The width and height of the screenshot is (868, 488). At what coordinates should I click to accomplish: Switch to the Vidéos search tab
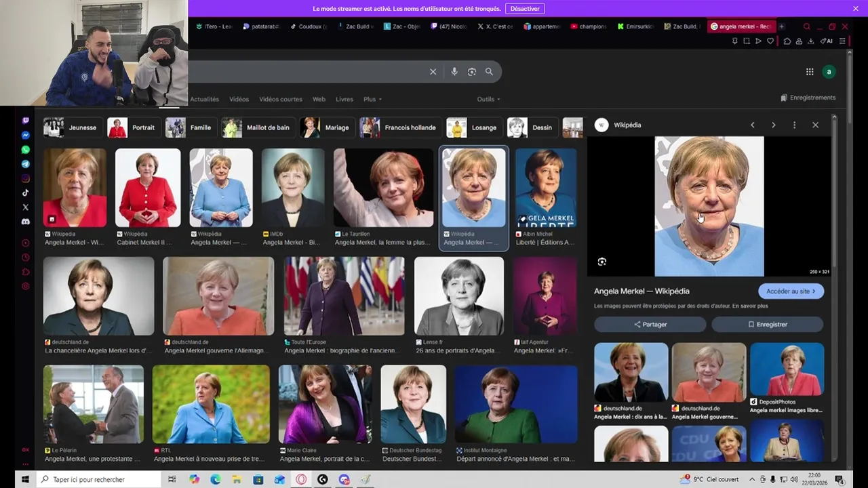239,99
